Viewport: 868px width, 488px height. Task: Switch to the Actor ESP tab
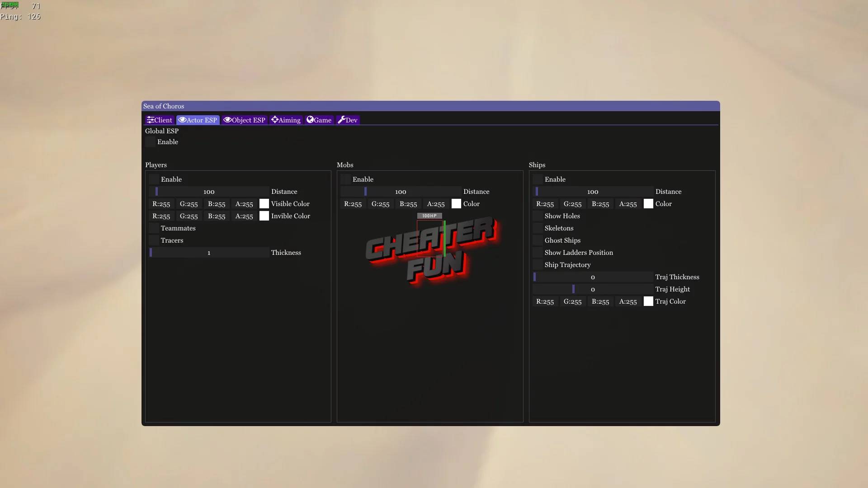(x=197, y=120)
